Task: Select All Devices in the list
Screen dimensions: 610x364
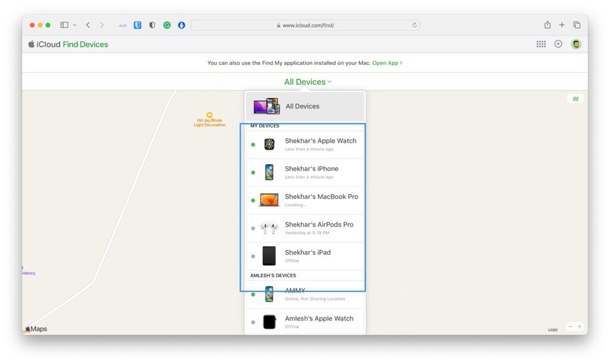Action: [x=305, y=106]
